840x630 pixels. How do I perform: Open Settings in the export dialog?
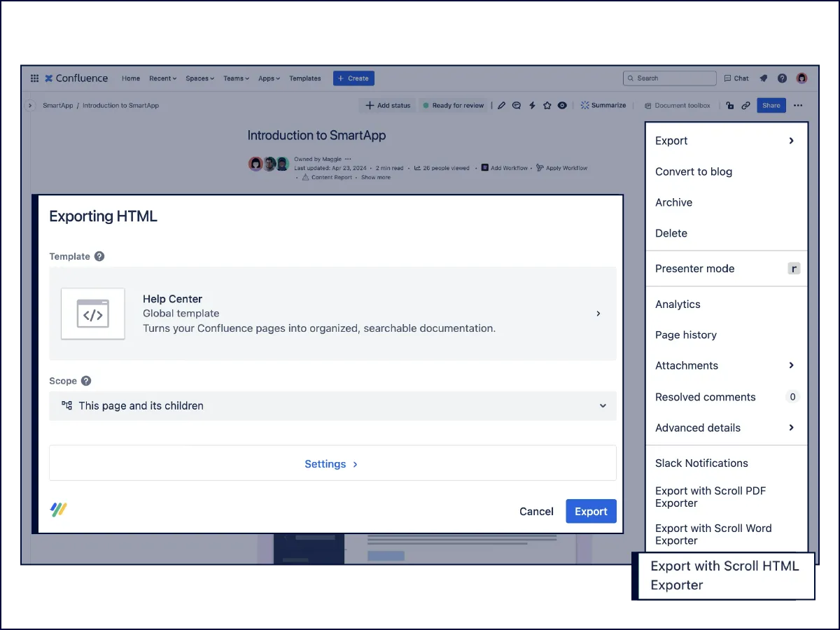tap(332, 463)
